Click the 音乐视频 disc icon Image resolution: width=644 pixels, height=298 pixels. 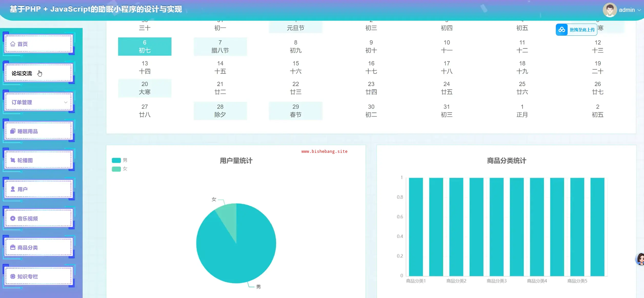(x=13, y=218)
